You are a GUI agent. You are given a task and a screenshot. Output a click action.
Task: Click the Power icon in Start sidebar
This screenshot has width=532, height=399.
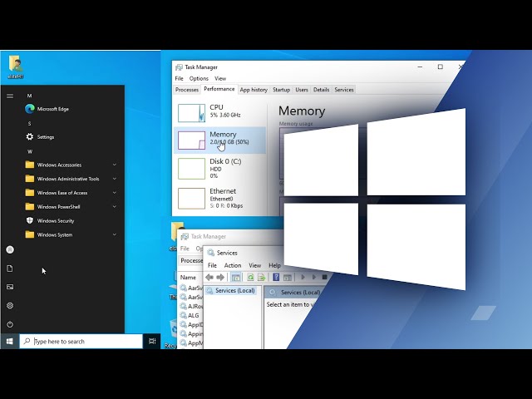click(10, 324)
